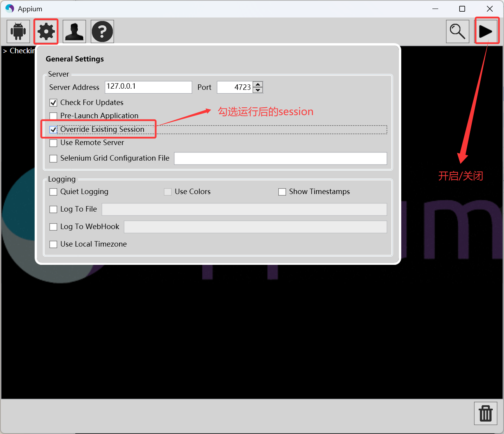Enable Use Local Timezone checkbox
The height and width of the screenshot is (434, 504).
point(54,244)
